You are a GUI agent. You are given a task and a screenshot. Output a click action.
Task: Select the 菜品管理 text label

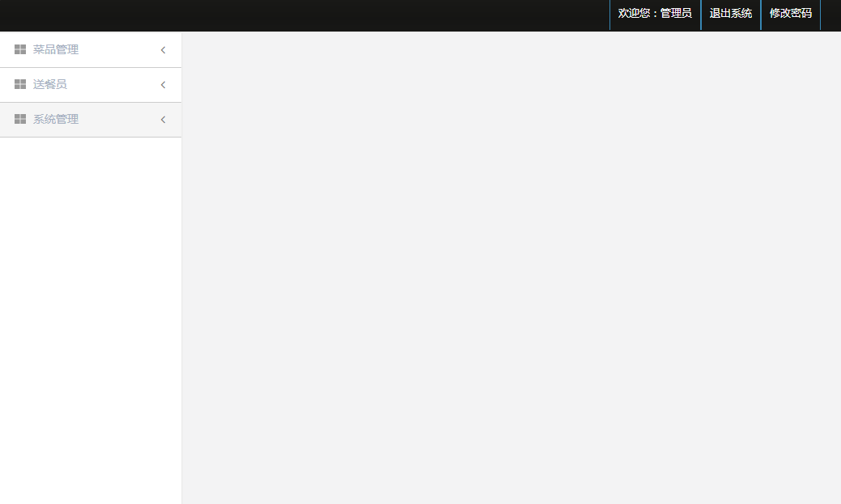coord(56,49)
